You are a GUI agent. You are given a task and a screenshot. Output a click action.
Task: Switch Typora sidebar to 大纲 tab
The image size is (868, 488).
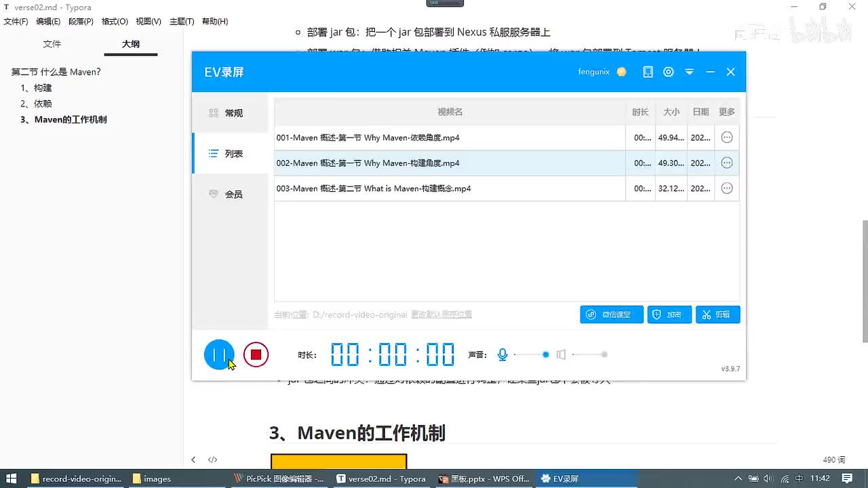(131, 44)
